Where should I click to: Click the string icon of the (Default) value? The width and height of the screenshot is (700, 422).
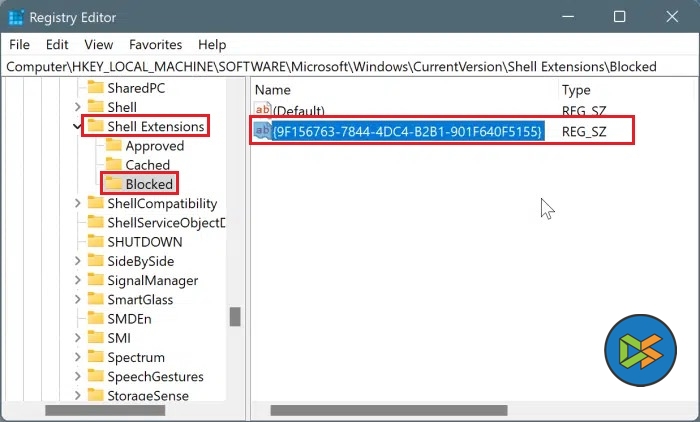pyautogui.click(x=262, y=110)
